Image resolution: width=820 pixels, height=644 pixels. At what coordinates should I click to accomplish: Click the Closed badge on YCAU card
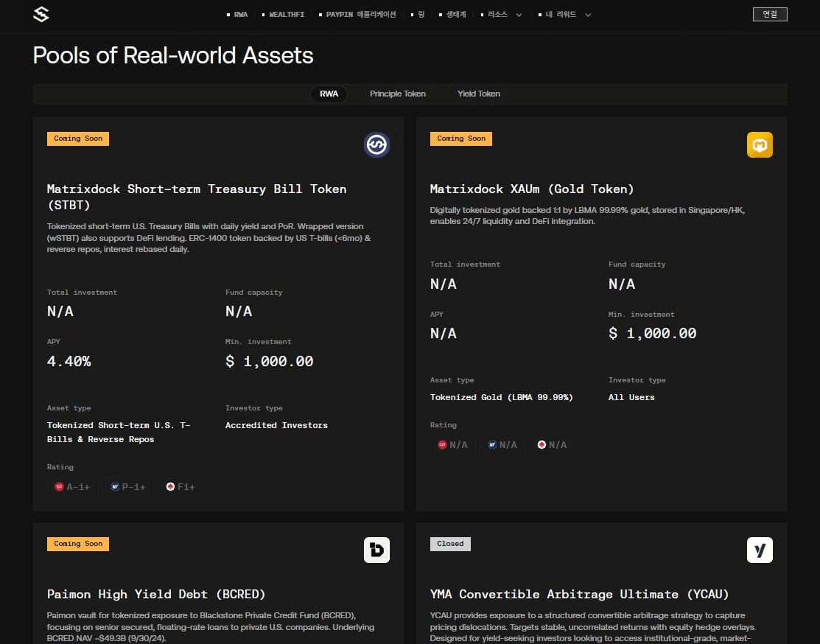tap(450, 544)
